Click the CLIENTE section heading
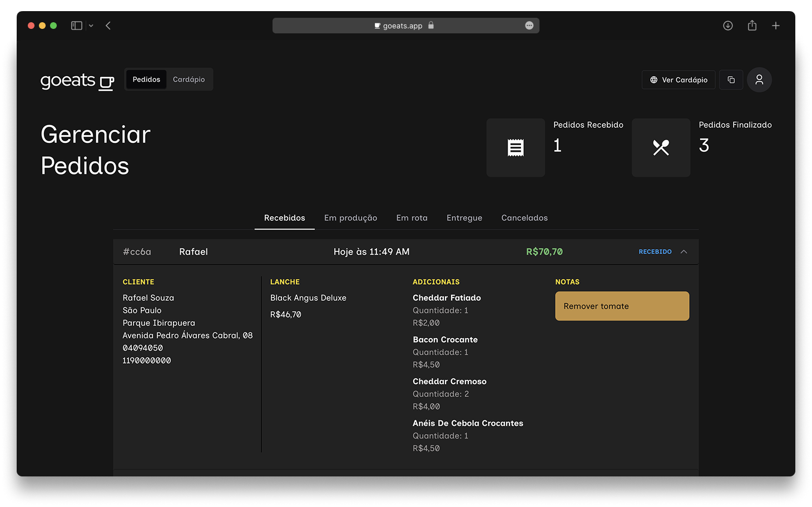This screenshot has width=812, height=507. pos(138,282)
